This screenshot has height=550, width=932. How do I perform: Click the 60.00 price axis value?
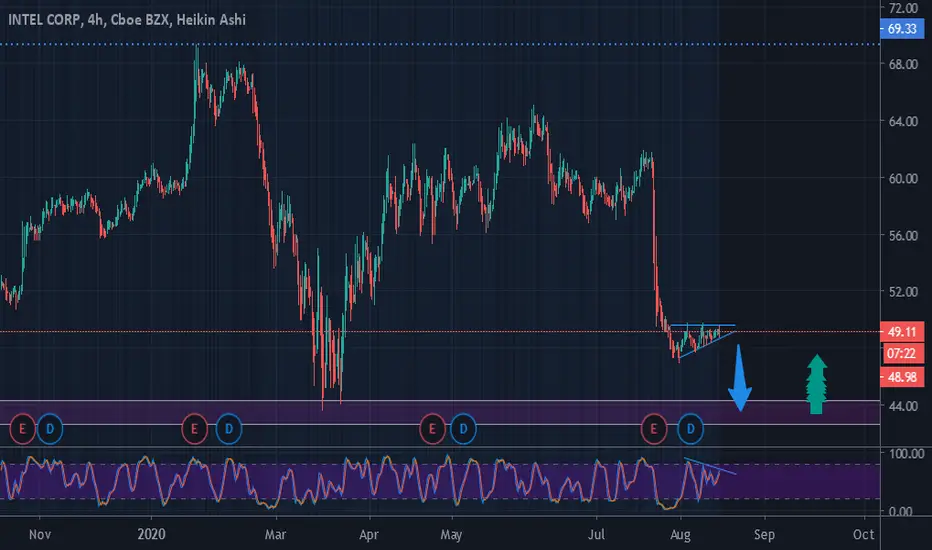pos(903,178)
